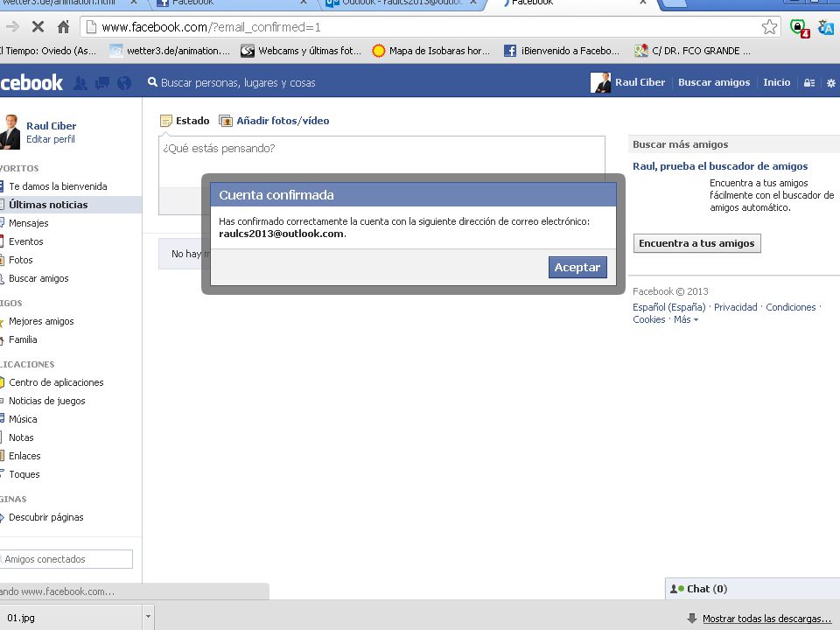Open Eventos in sidebar
This screenshot has height=630, width=840.
(x=25, y=241)
